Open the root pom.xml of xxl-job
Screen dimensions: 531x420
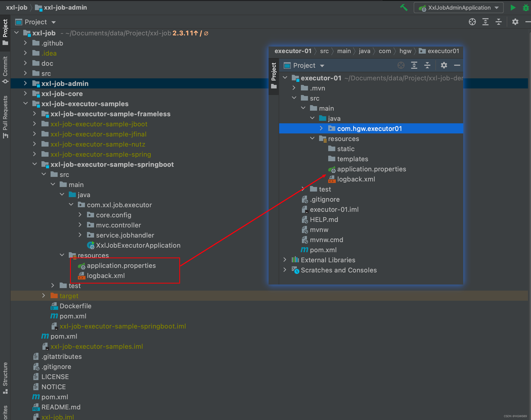tap(55, 397)
